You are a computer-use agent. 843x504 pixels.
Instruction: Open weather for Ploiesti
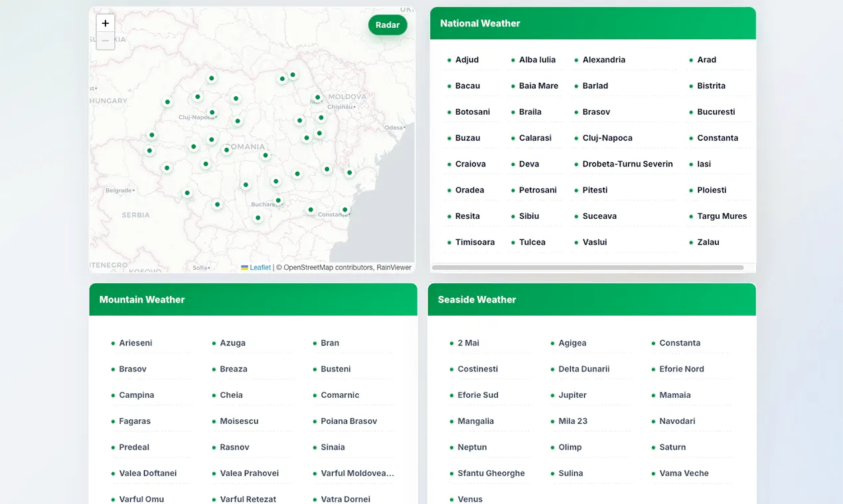coord(712,190)
